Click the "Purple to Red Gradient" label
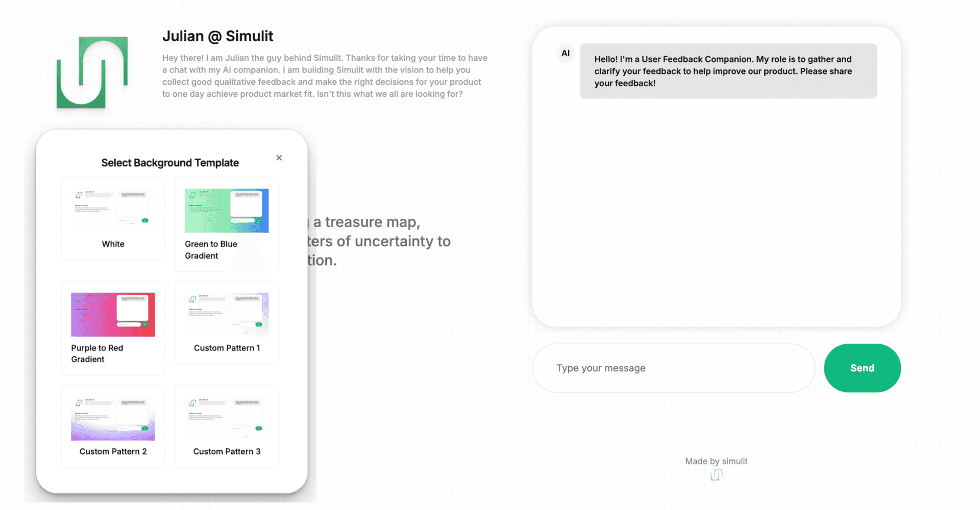 pyautogui.click(x=97, y=353)
